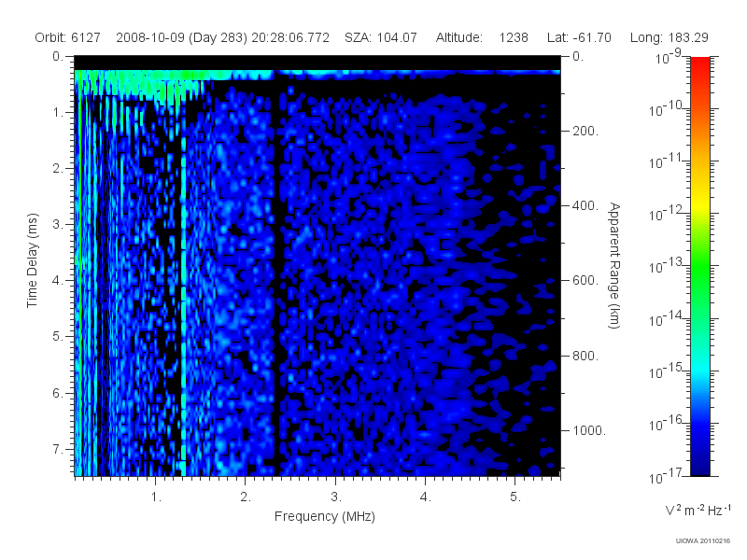
Task: Click the 'Time Delay (ms)' axis title
Action: (32, 260)
